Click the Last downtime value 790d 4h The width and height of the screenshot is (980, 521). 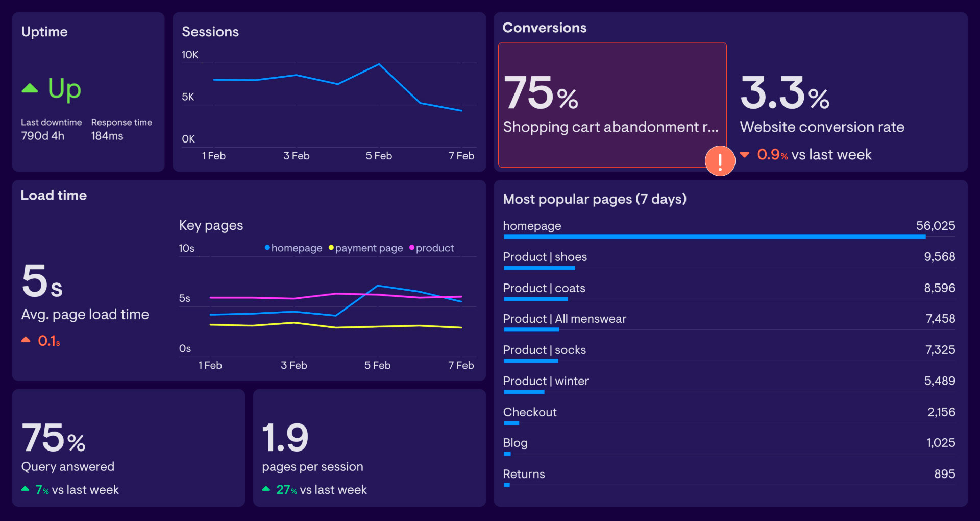[43, 136]
